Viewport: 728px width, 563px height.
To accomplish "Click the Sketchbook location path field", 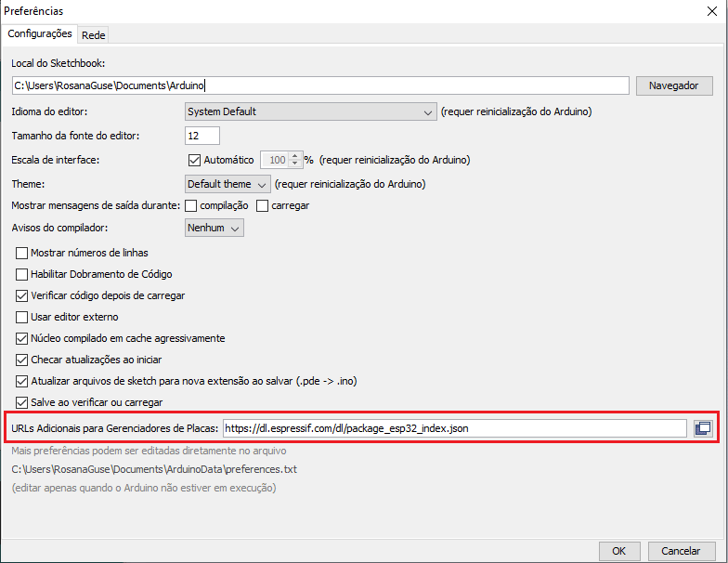I will tap(321, 85).
